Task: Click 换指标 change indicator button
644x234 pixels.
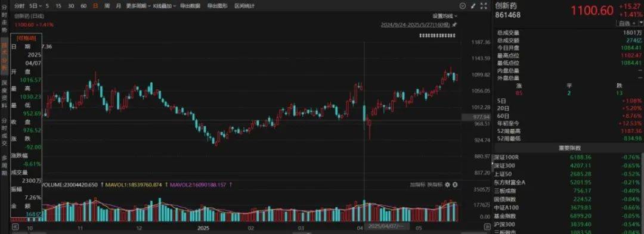Action: tap(435, 185)
